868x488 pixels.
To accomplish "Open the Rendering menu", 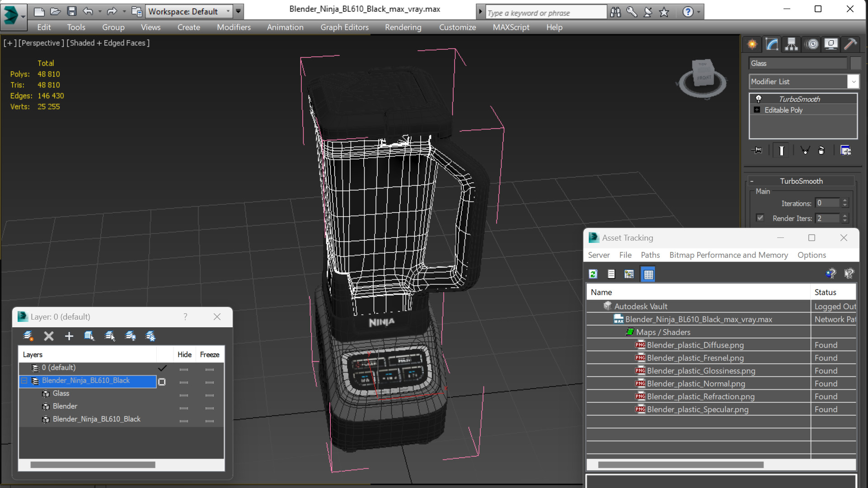I will point(403,27).
